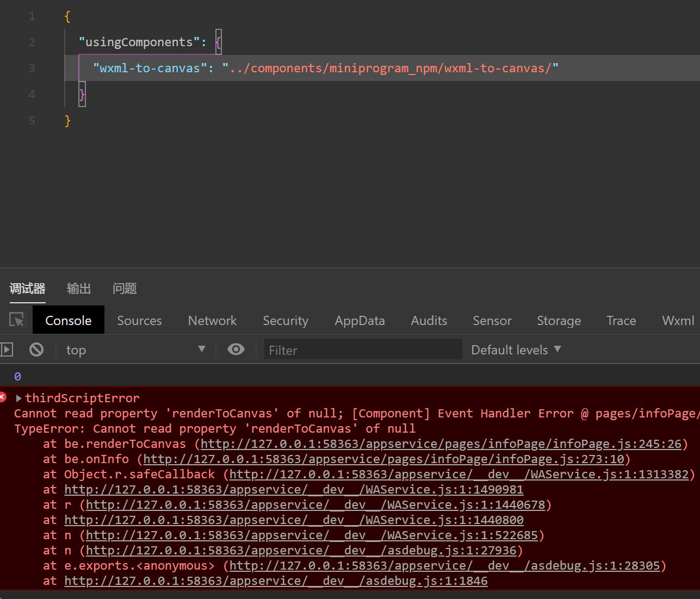Viewport: 700px width, 599px height.
Task: Select the 问题 panel tab
Action: click(125, 289)
